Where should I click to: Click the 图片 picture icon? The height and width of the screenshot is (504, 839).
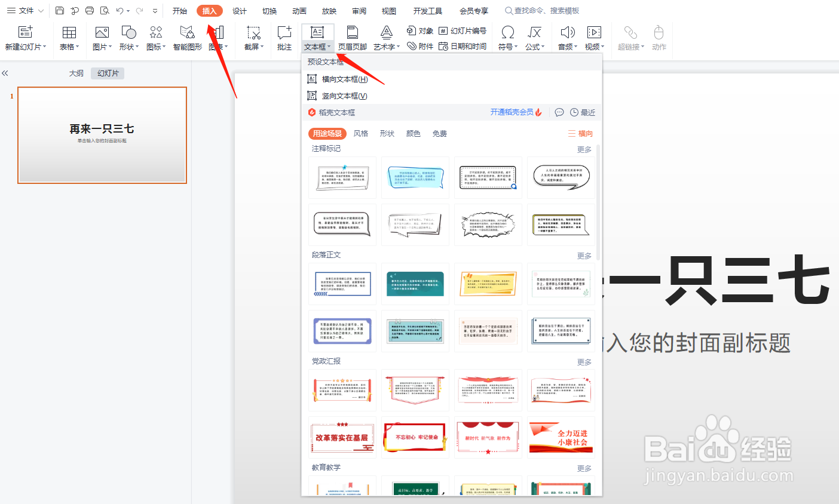102,32
